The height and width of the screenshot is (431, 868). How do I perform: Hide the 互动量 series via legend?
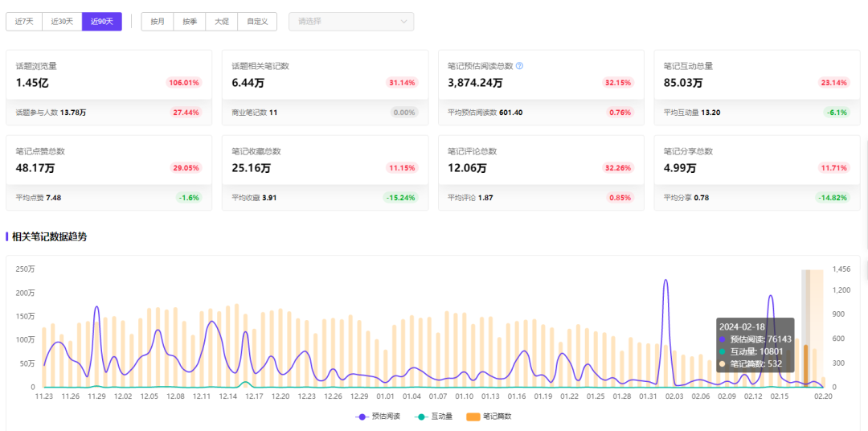434,417
